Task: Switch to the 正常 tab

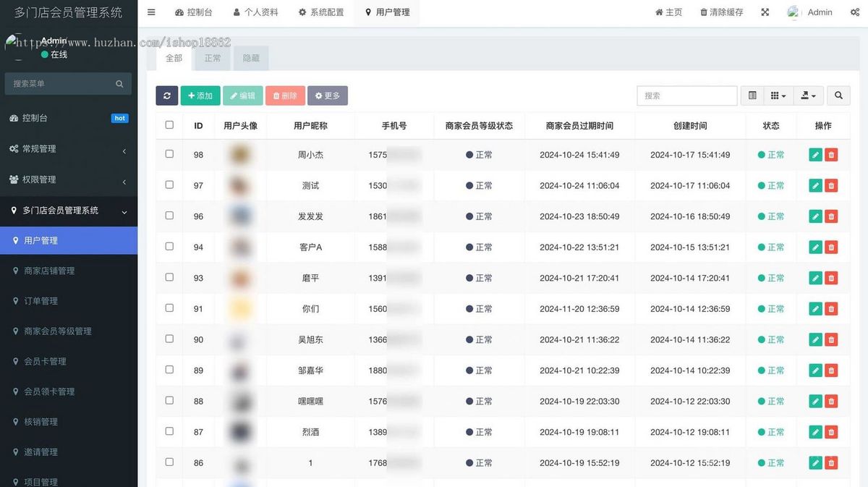Action: (x=212, y=57)
